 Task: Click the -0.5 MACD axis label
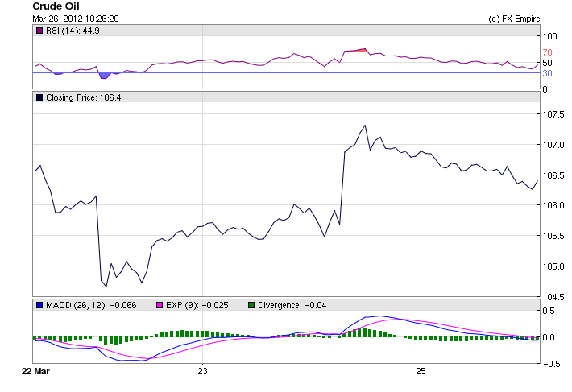click(x=551, y=364)
